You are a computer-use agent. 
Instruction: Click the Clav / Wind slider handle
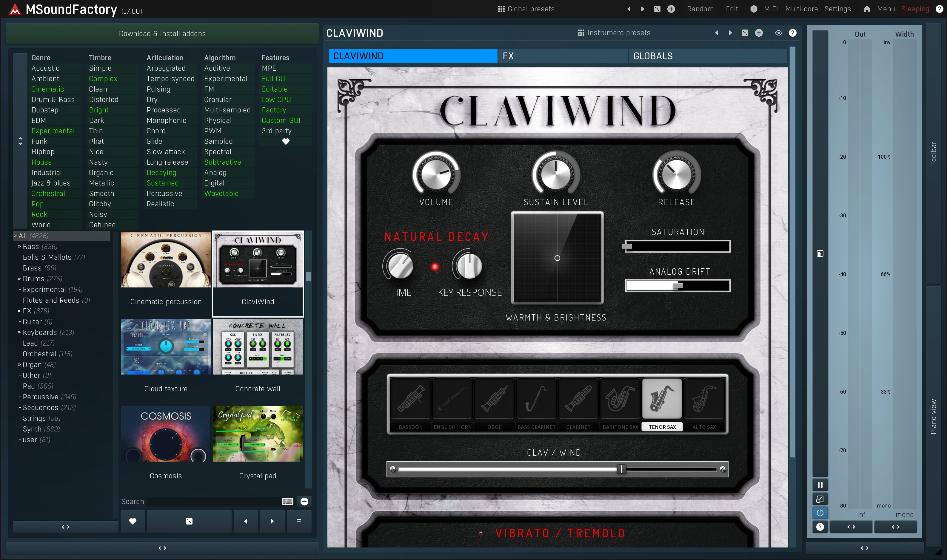click(621, 469)
